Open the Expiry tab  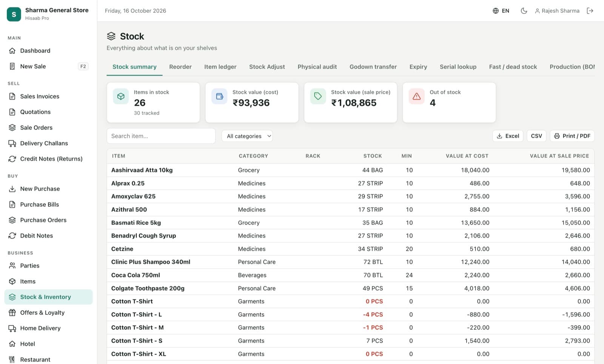coord(418,67)
